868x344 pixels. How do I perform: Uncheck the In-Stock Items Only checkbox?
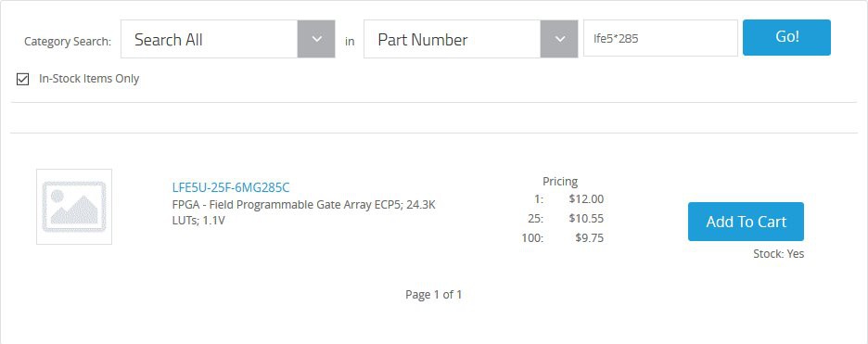pyautogui.click(x=22, y=80)
